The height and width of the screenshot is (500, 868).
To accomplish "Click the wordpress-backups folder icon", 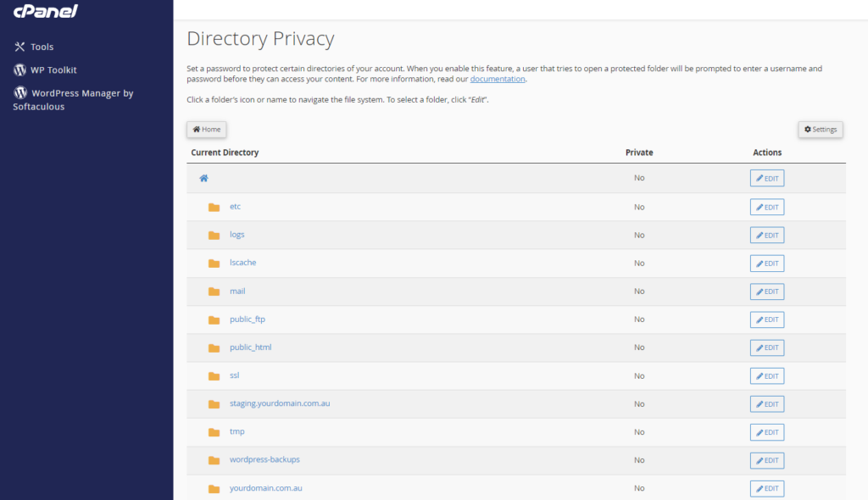I will tap(214, 460).
